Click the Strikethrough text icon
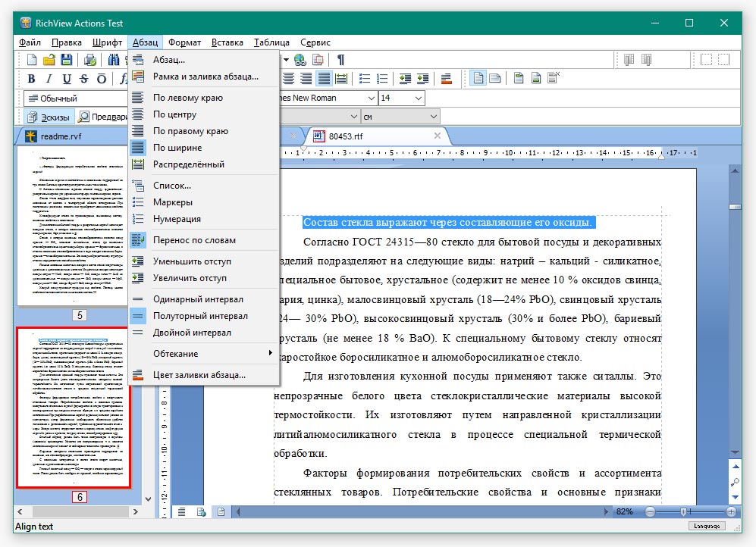756x547 pixels. pos(83,79)
